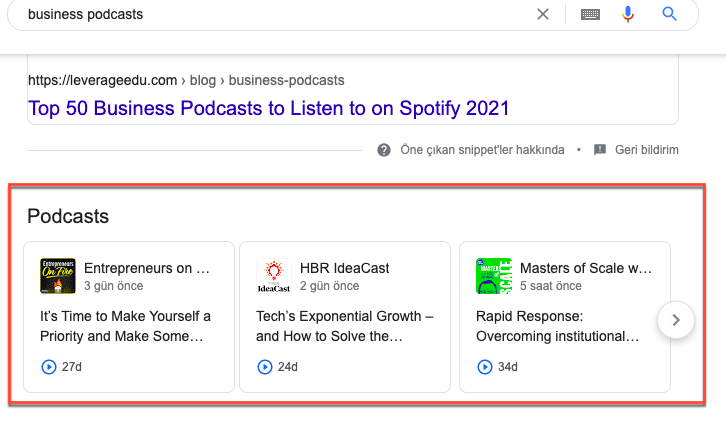Click the '3 gün önce' date text
Screen dimensions: 726x423
tap(113, 286)
